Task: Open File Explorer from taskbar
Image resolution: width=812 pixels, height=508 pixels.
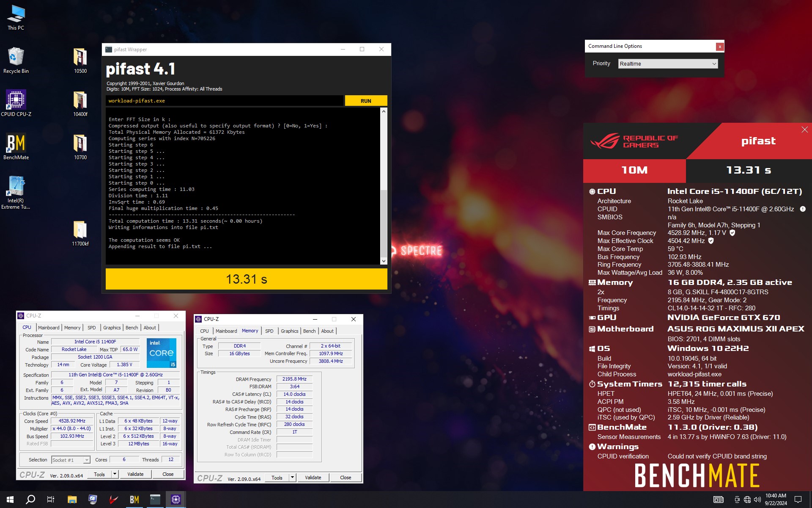Action: point(72,500)
